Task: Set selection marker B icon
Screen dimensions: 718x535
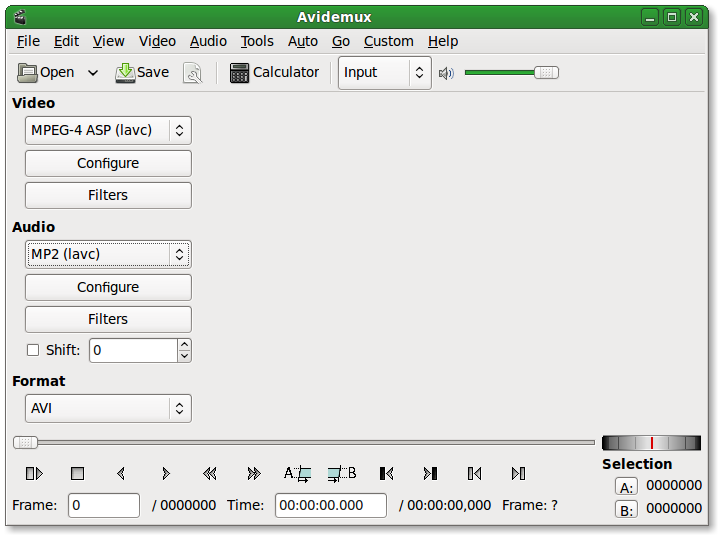Action: tap(342, 474)
